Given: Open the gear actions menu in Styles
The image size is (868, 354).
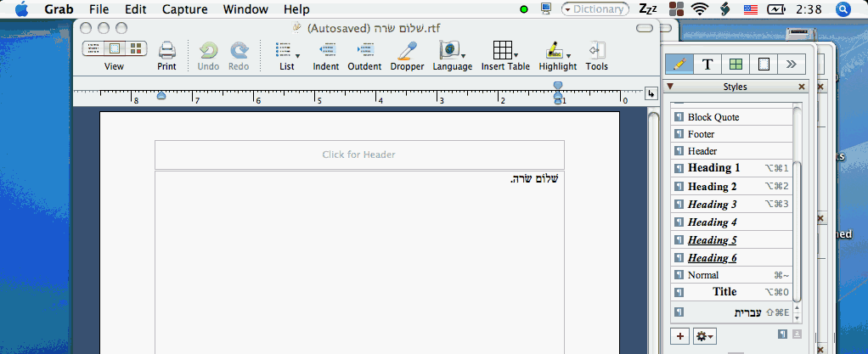Looking at the screenshot, I should tap(705, 335).
